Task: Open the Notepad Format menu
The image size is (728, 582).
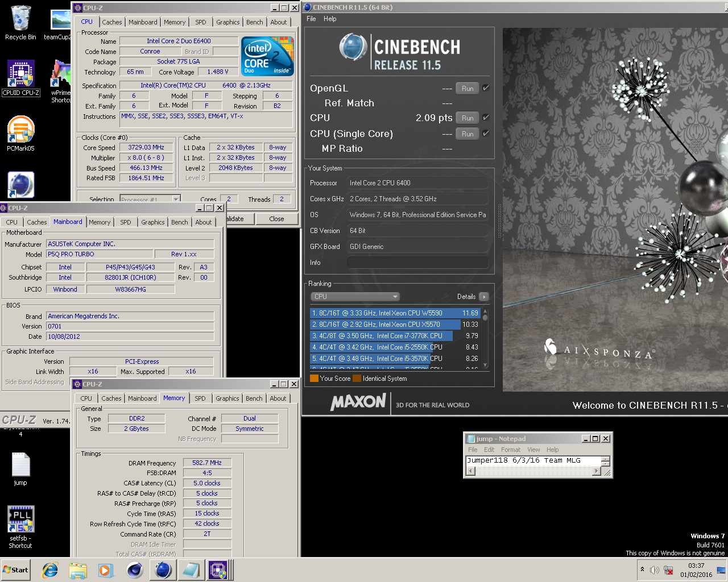Action: [511, 450]
